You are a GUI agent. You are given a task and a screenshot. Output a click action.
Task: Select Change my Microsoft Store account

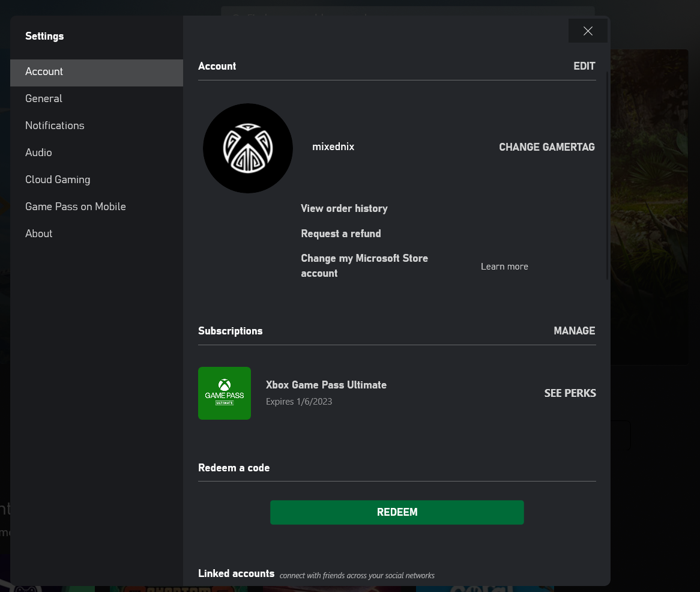pyautogui.click(x=364, y=265)
